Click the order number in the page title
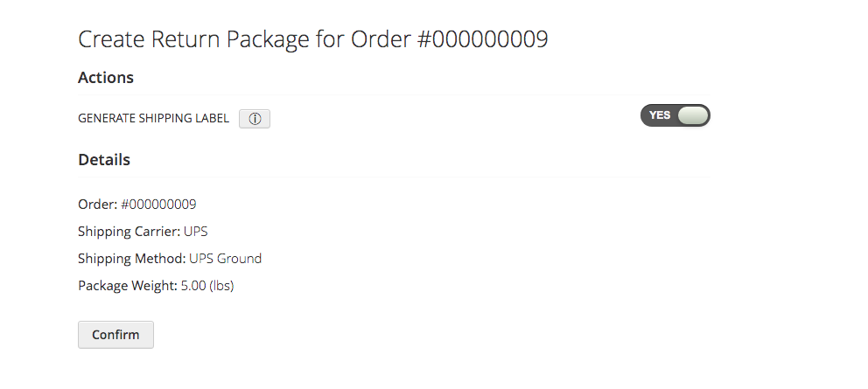This screenshot has width=868, height=389. point(483,39)
